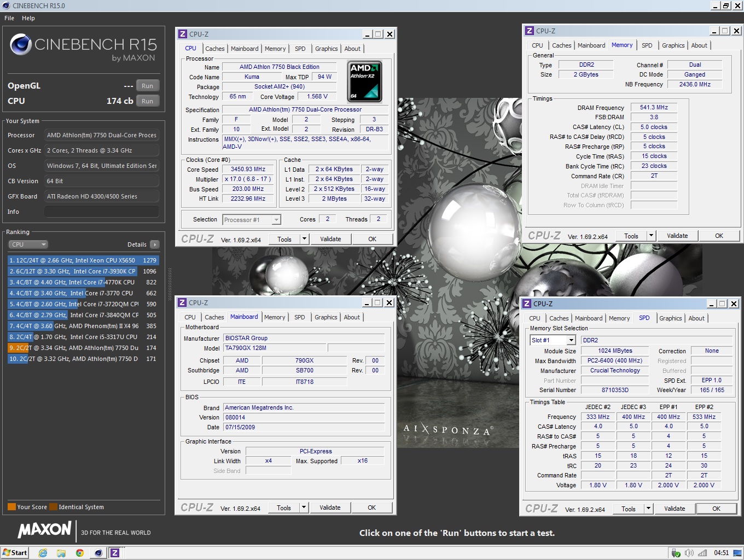Click the Max Bandwidth PC2-6400 field
This screenshot has width=744, height=560.
615,360
